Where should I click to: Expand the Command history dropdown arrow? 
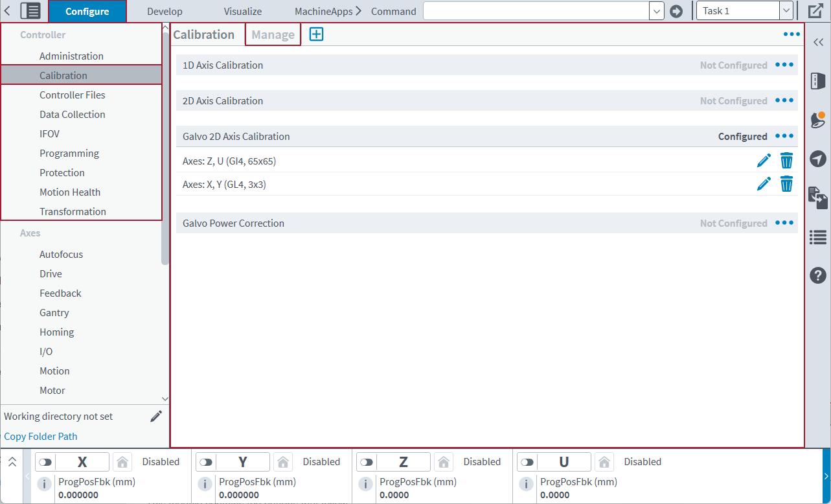[656, 11]
